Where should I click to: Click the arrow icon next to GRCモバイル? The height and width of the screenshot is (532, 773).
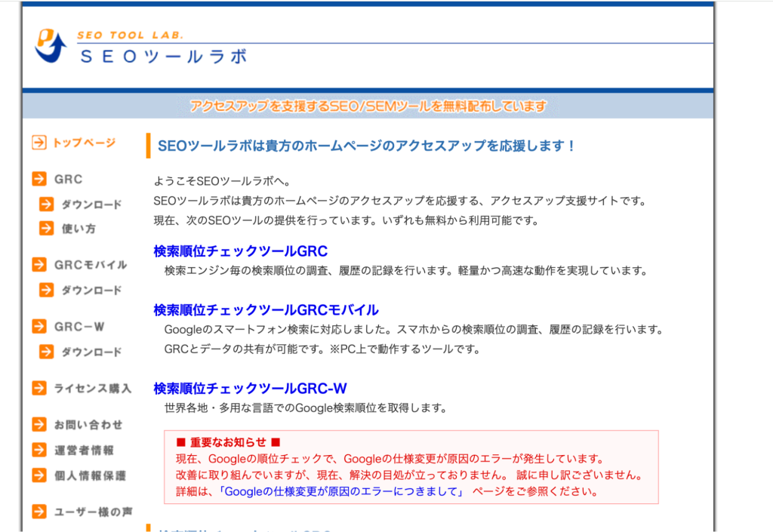pyautogui.click(x=39, y=265)
